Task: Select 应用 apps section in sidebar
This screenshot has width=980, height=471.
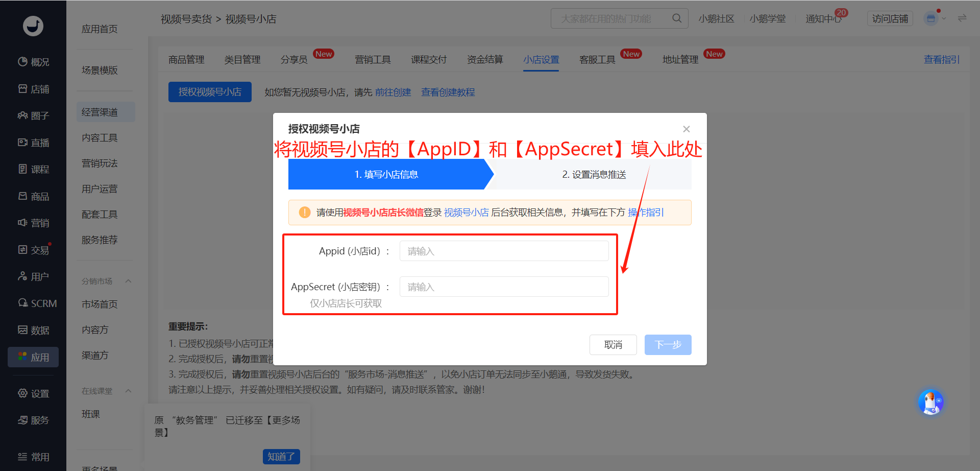Action: [x=33, y=357]
